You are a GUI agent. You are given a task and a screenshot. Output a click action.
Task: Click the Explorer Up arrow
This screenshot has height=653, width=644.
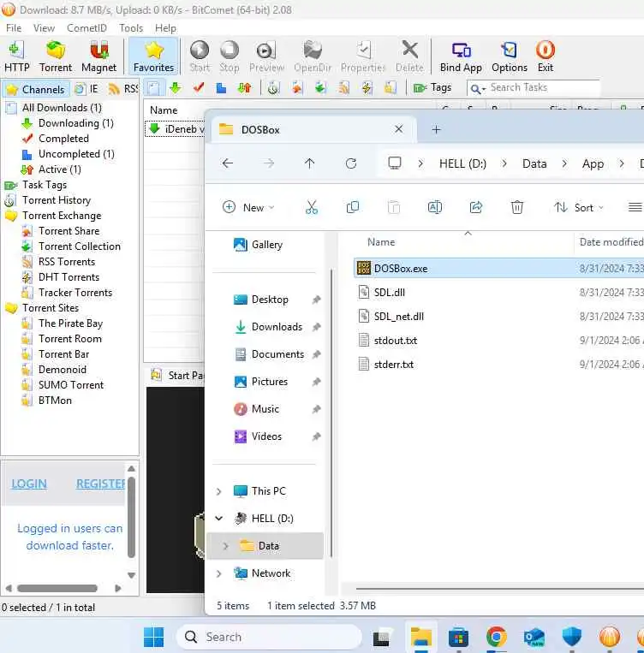pos(309,163)
